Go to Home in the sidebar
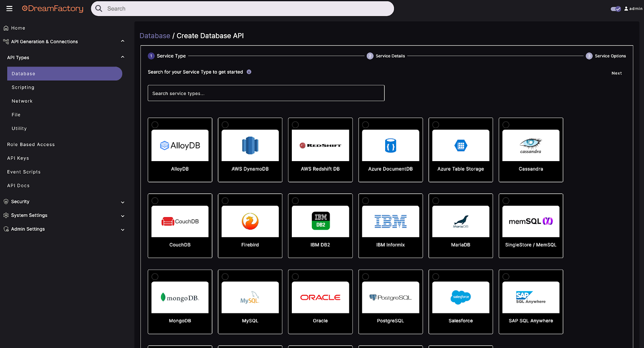The height and width of the screenshot is (348, 644). (x=18, y=28)
